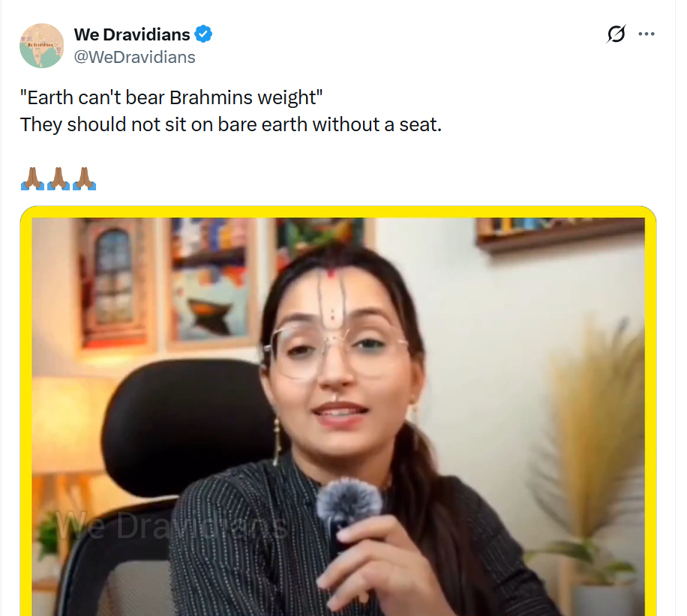This screenshot has height=616, width=687.
Task: Click the blue verified badge
Action: 203,34
